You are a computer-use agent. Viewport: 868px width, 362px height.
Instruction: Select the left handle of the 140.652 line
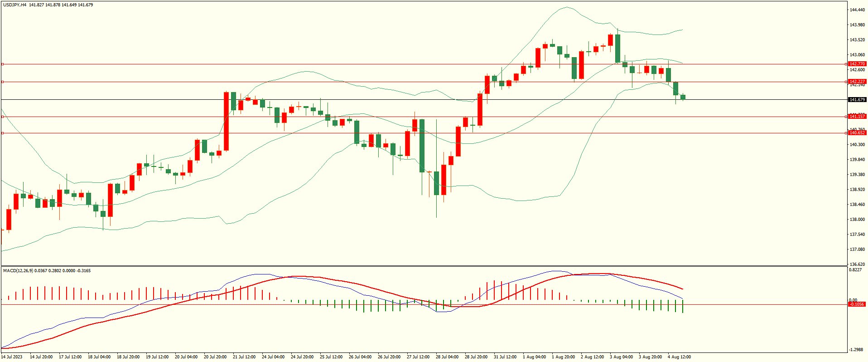coord(2,133)
